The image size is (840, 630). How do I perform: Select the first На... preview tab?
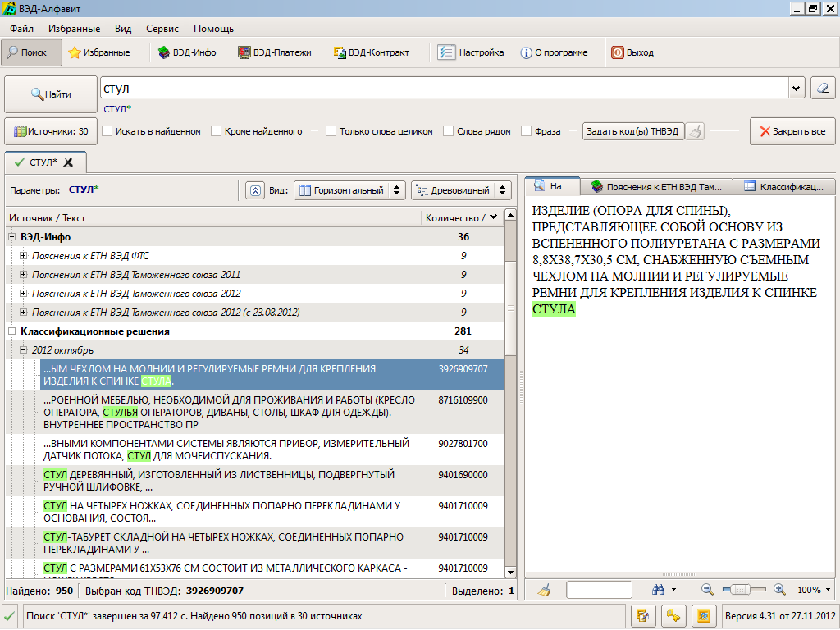pyautogui.click(x=552, y=186)
